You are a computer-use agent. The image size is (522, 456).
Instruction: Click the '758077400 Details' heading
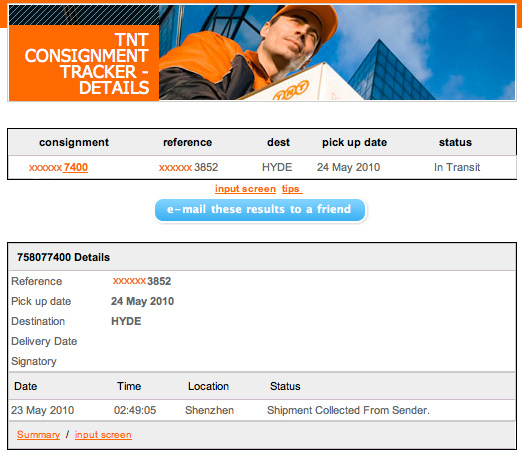(x=63, y=257)
